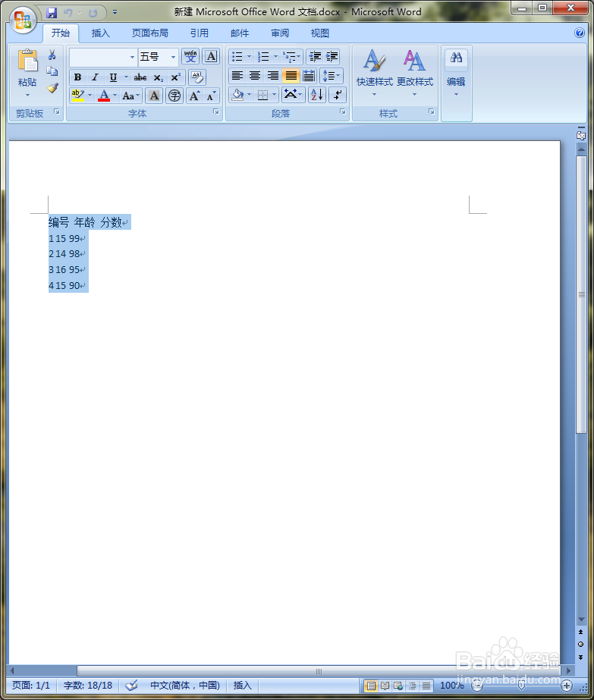This screenshot has height=700, width=594.
Task: Apply bullet list
Action: [x=237, y=57]
